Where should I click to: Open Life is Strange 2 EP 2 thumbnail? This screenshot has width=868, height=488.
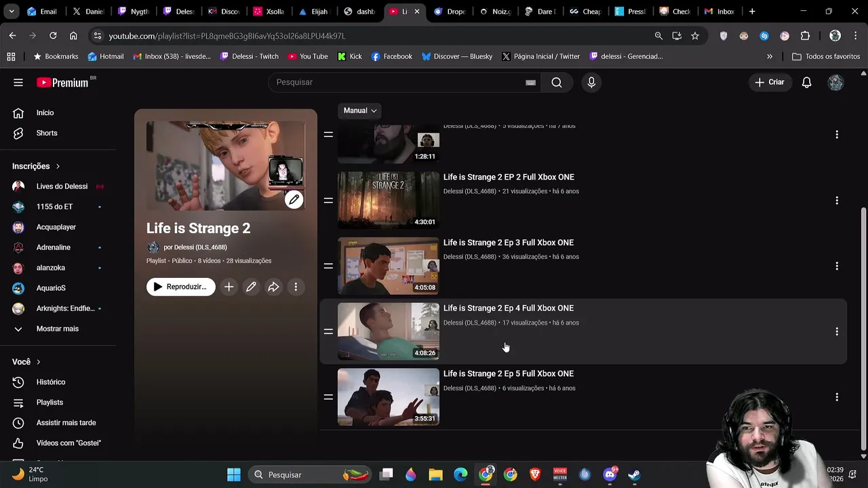tap(389, 200)
